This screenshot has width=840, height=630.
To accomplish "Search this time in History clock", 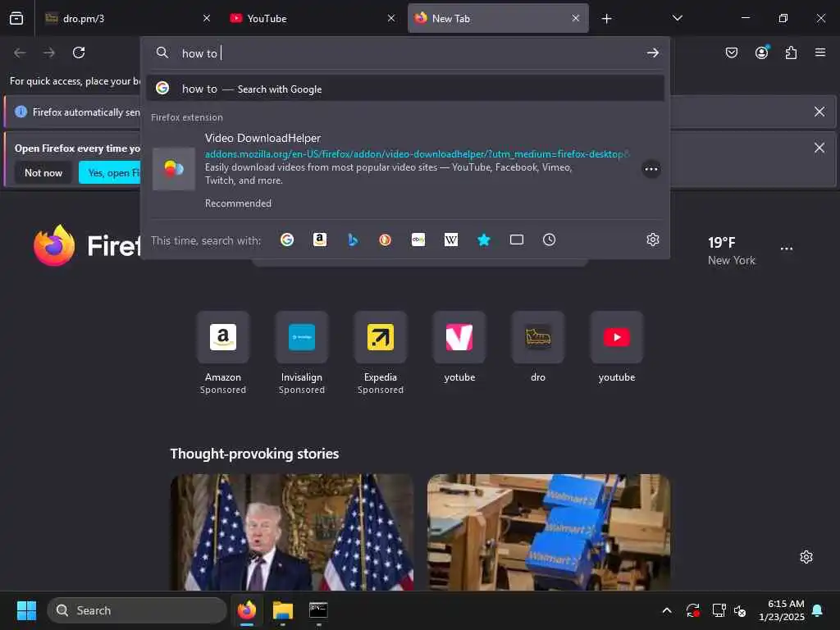I will [549, 240].
